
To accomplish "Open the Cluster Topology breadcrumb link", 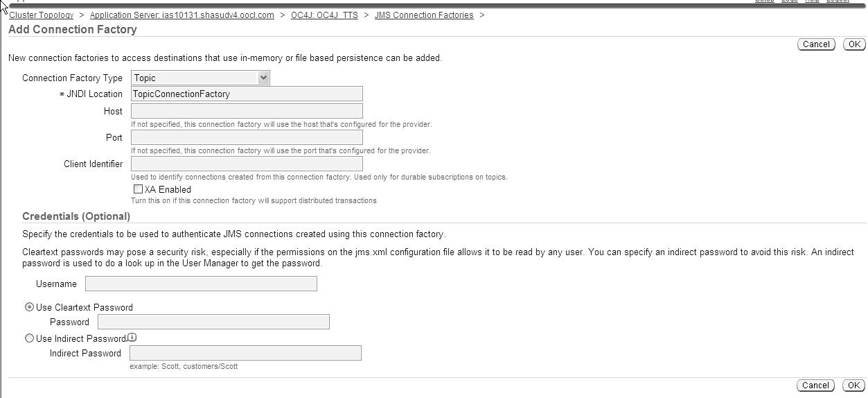I will pyautogui.click(x=41, y=15).
